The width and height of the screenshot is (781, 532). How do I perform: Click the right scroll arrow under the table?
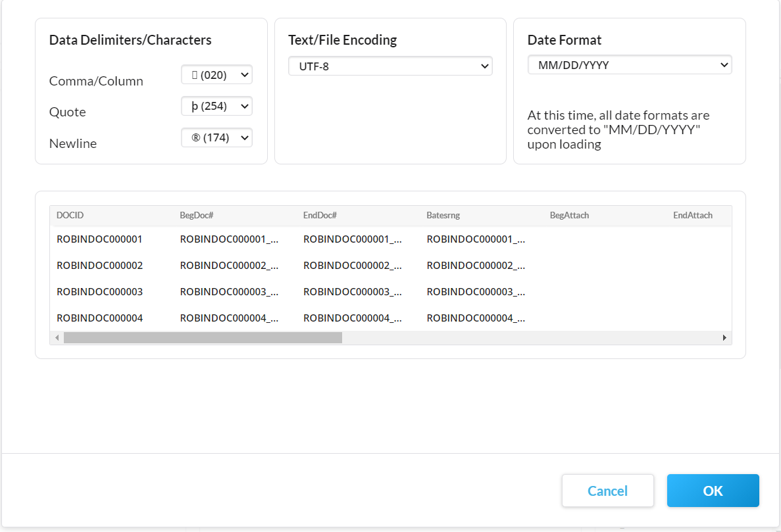[x=724, y=337]
